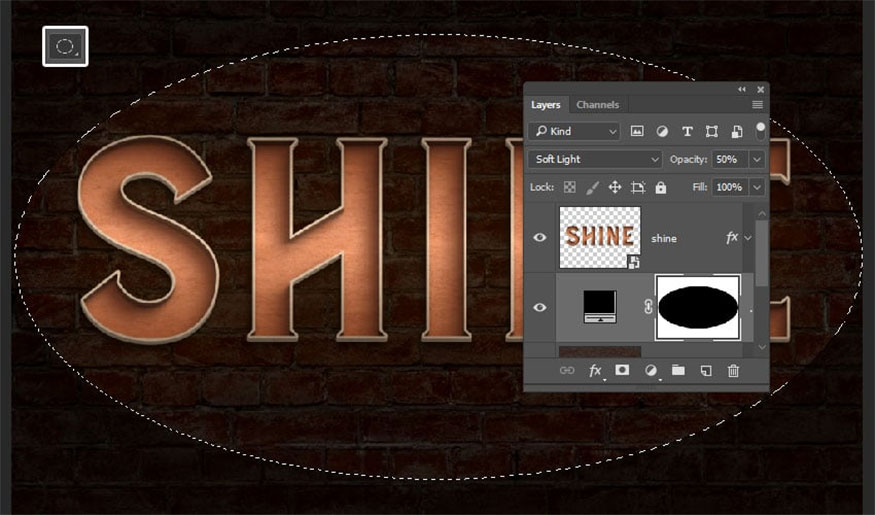The width and height of the screenshot is (875, 515).
Task: Collapse the panel with double arrows
Action: pyautogui.click(x=742, y=89)
